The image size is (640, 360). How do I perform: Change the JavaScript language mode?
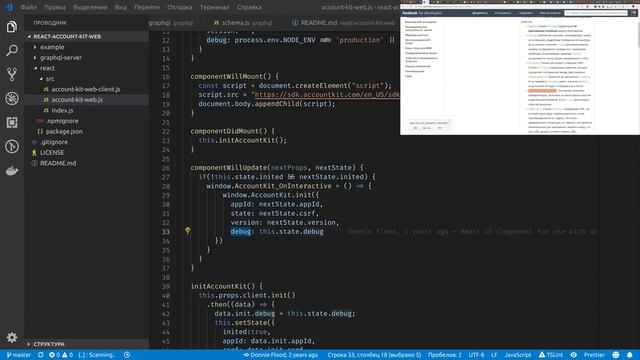coord(518,355)
